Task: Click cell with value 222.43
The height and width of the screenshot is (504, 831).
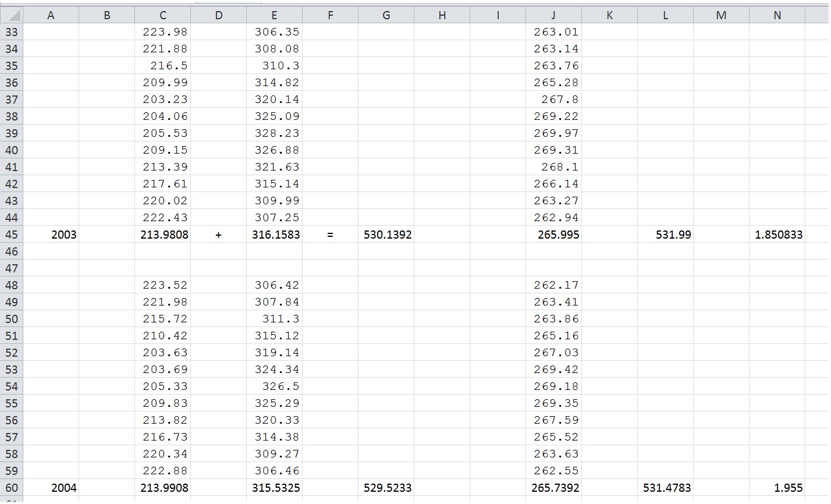Action: [x=162, y=218]
